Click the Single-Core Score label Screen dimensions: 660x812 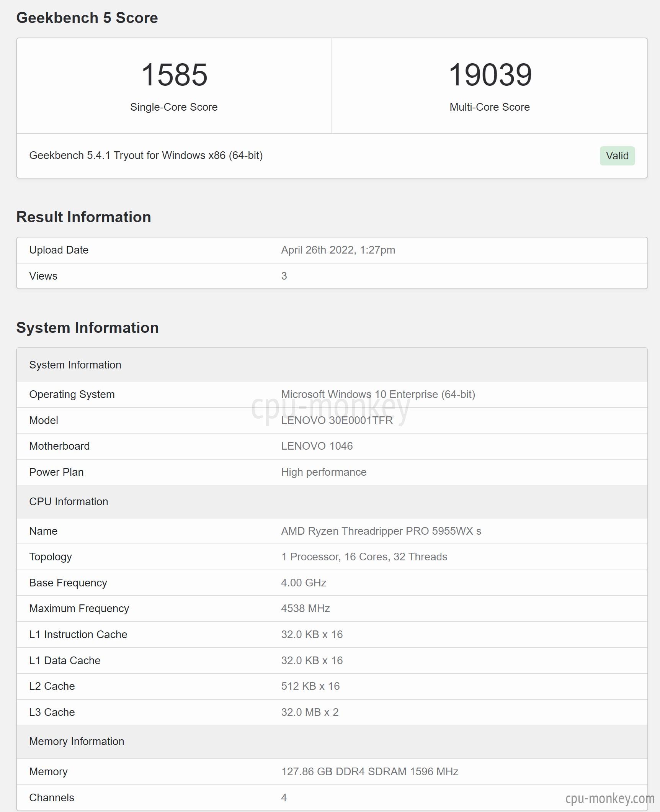click(174, 107)
